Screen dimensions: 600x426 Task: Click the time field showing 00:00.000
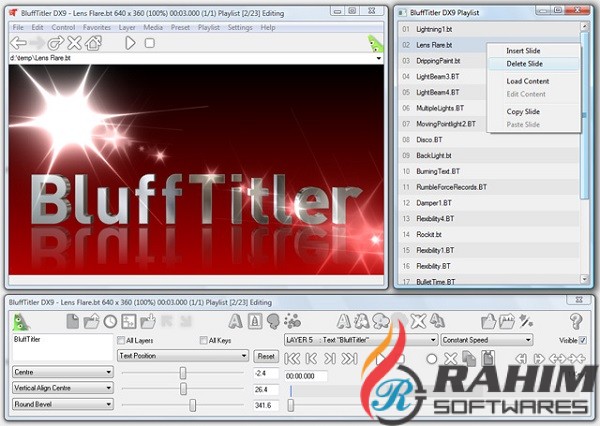[306, 376]
